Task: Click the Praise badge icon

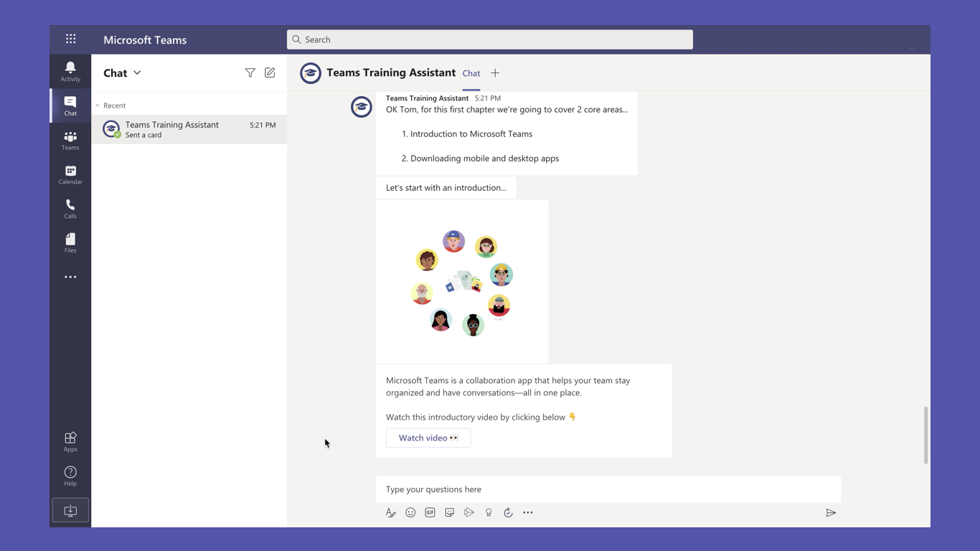Action: coord(489,512)
